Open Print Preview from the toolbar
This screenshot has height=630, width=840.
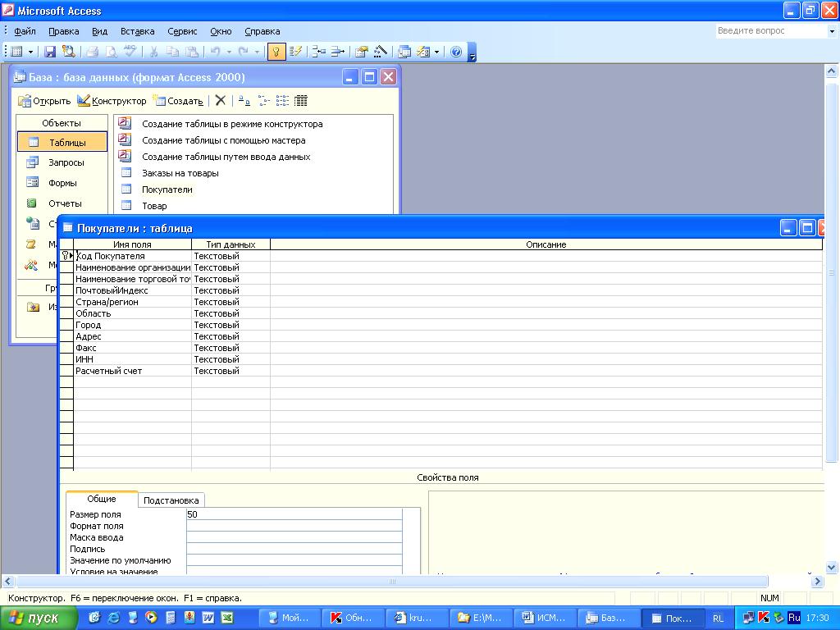(112, 52)
